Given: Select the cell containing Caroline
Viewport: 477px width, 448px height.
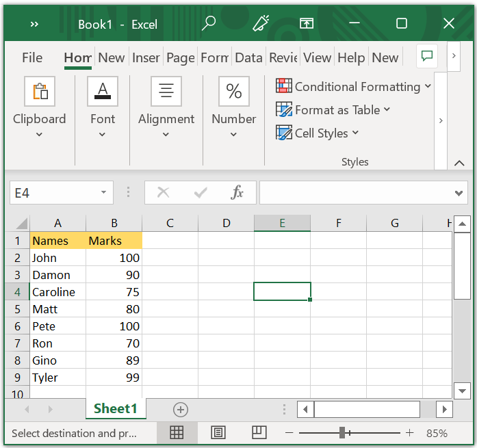Looking at the screenshot, I should [57, 292].
